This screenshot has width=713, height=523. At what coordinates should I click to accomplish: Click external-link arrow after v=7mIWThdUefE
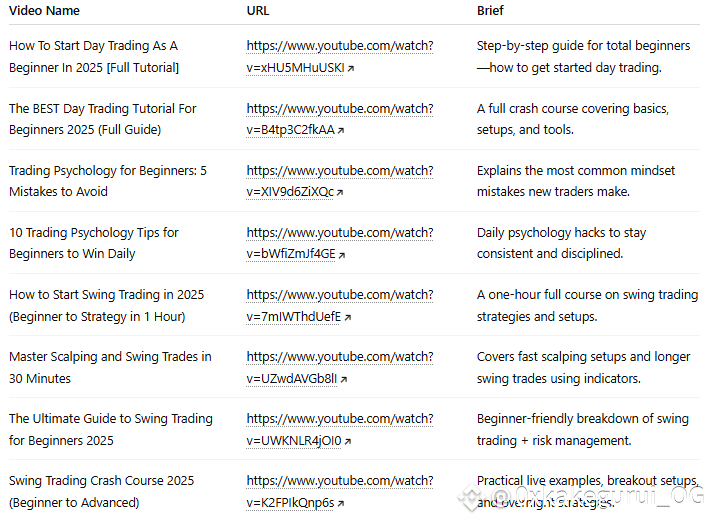347,317
